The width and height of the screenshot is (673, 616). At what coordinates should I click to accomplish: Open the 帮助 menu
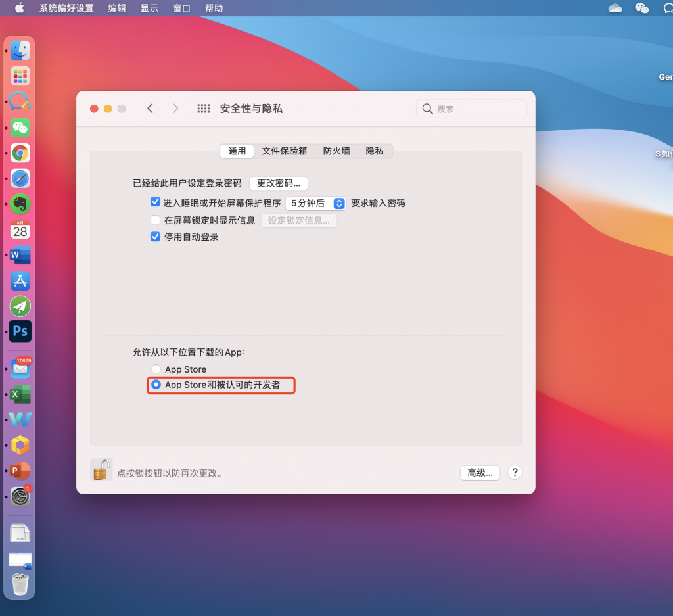(x=214, y=8)
